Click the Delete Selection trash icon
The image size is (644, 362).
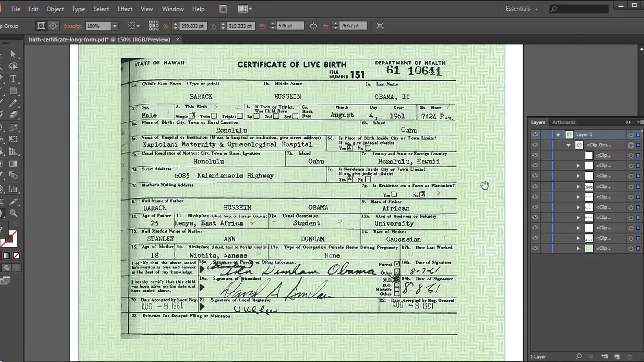tap(630, 356)
